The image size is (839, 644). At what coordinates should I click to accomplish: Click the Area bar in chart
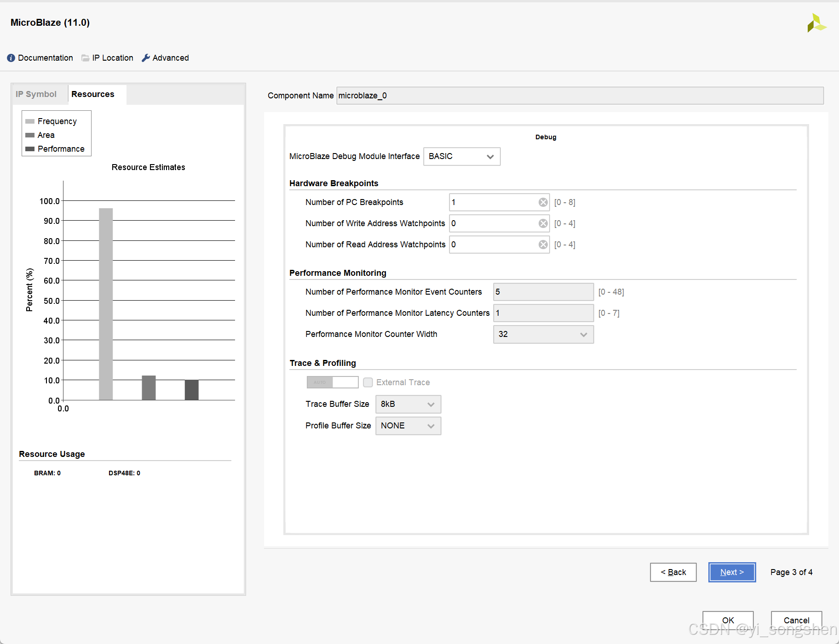[149, 388]
